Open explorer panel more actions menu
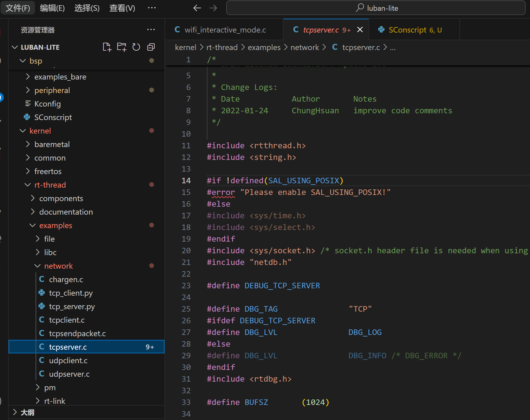Viewport: 530px width, 420px height. pos(151,30)
